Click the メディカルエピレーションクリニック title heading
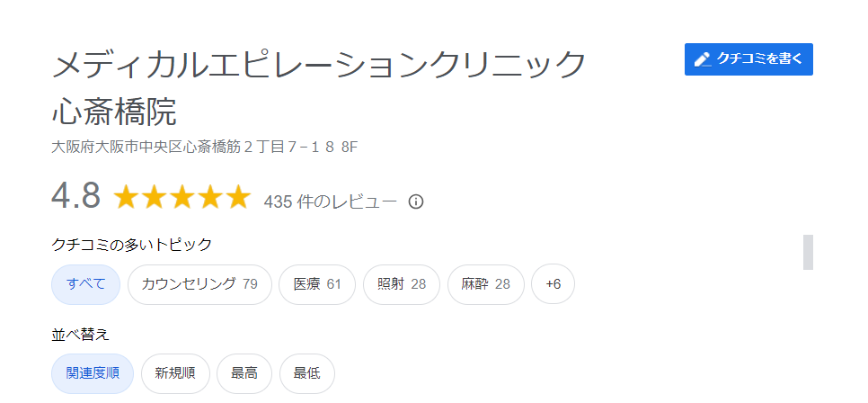The width and height of the screenshot is (868, 403). click(x=319, y=66)
